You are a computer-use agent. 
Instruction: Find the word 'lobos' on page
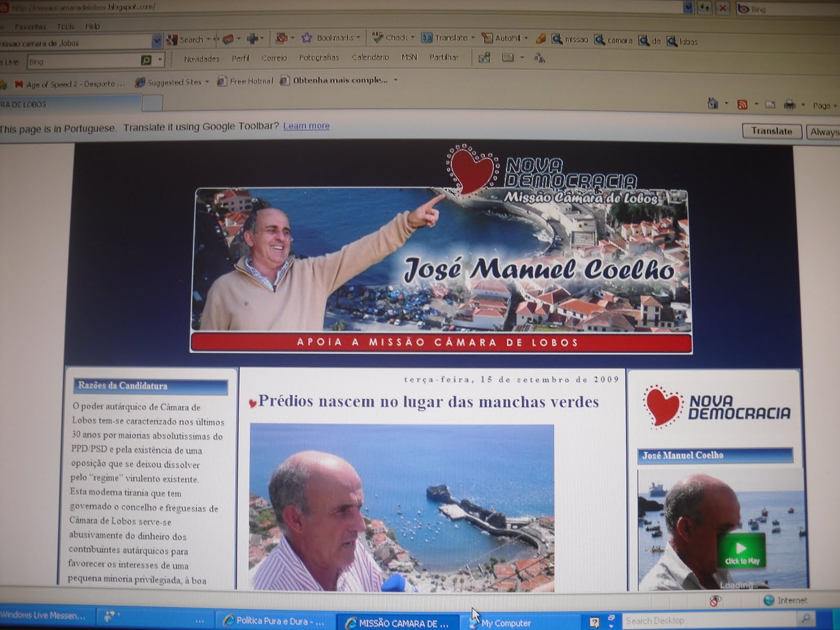pos(682,41)
